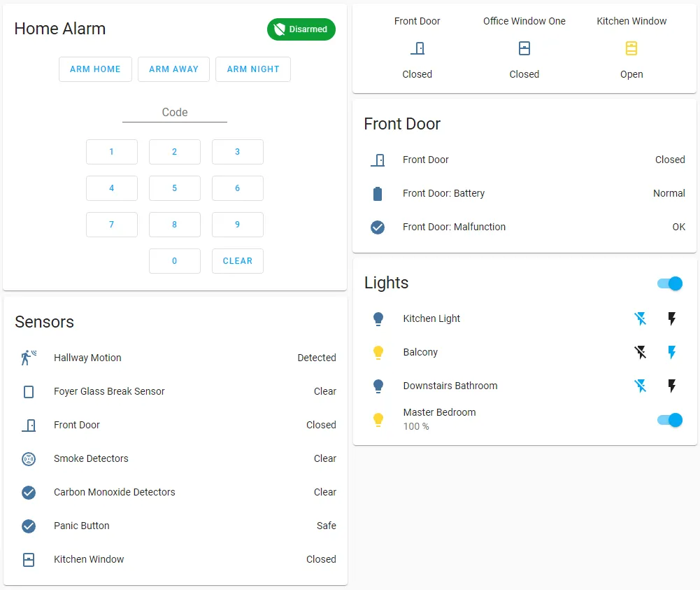The width and height of the screenshot is (700, 590).
Task: Clear the alarm code with CLEAR
Action: pyautogui.click(x=238, y=261)
